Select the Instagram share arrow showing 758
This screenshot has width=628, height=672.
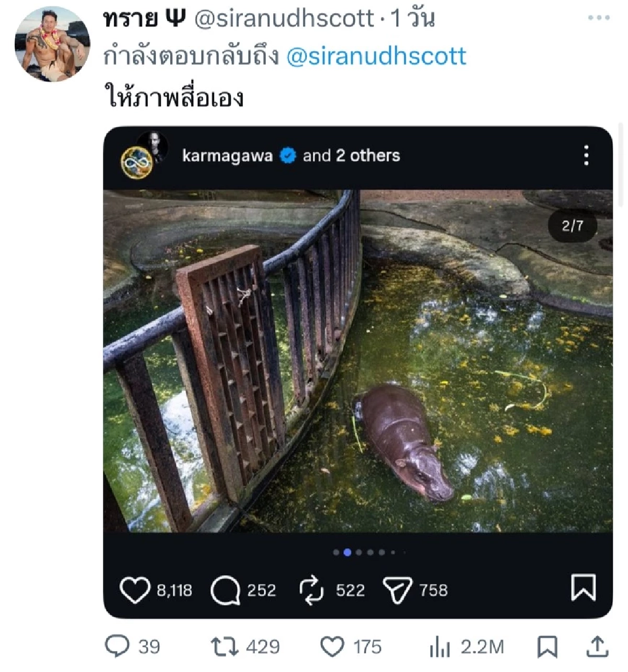(399, 589)
